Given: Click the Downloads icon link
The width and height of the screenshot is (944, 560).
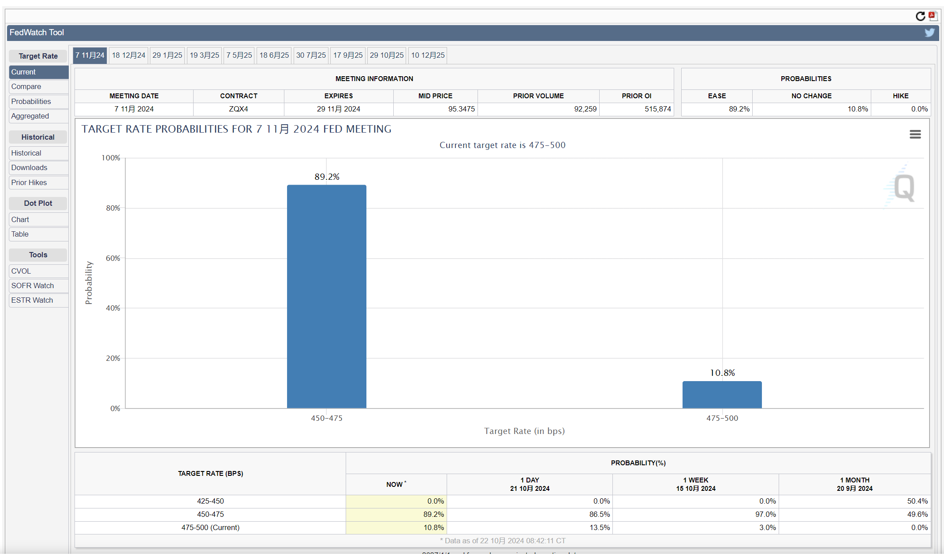Looking at the screenshot, I should pyautogui.click(x=27, y=167).
